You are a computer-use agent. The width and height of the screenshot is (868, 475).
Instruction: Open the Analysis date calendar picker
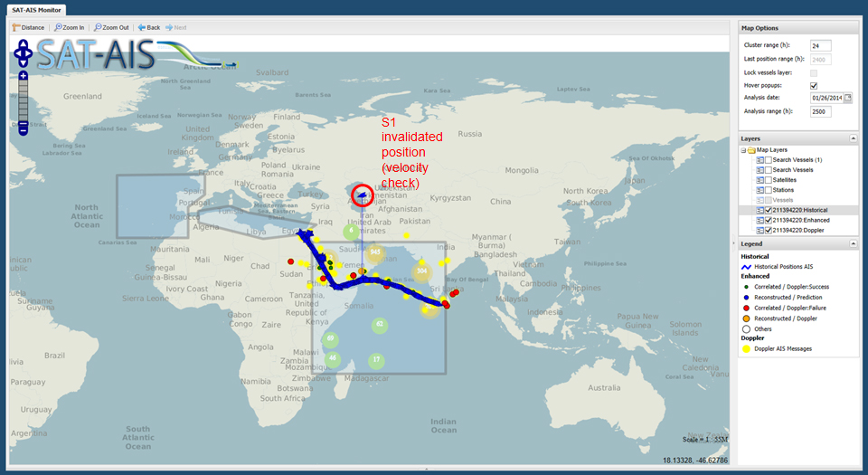point(847,98)
